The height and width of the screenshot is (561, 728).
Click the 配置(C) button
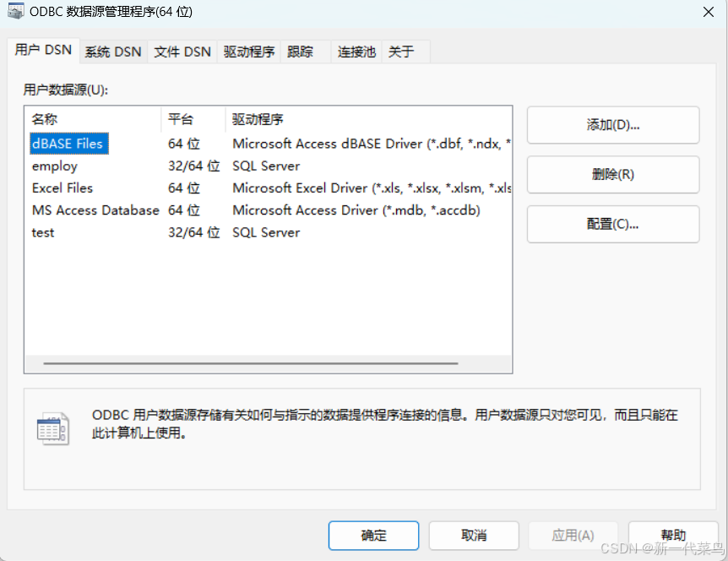[x=612, y=224]
